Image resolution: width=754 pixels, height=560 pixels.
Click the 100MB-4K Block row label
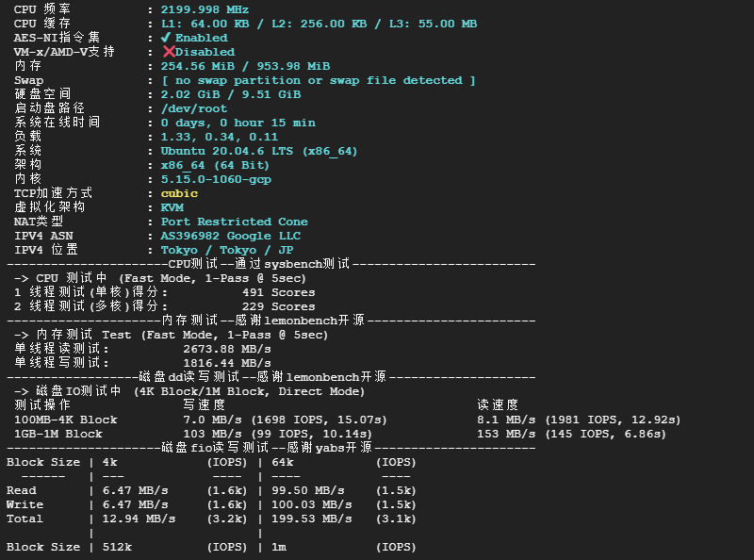[66, 420]
